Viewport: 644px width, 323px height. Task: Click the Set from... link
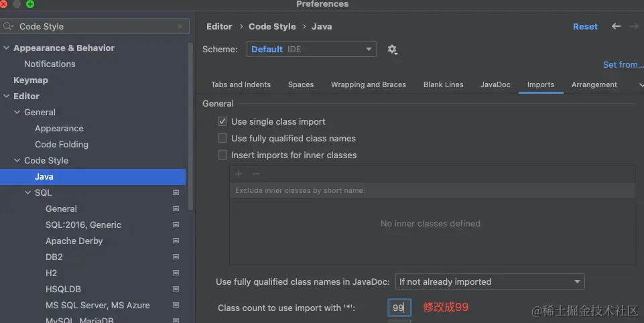623,64
